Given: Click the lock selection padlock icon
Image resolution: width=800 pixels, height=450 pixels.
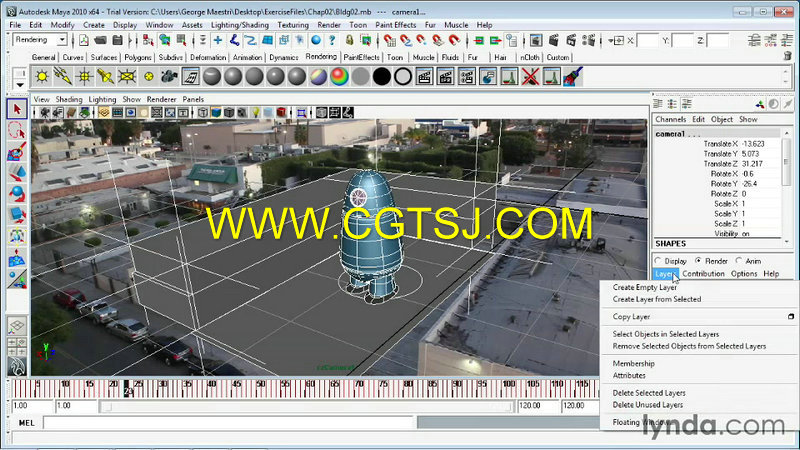Looking at the screenshot, I should 349,40.
